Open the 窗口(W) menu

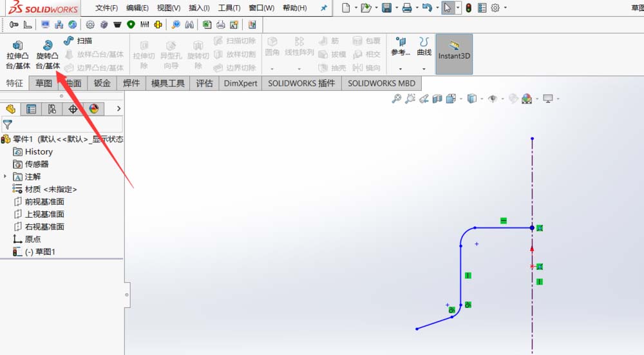click(x=261, y=8)
